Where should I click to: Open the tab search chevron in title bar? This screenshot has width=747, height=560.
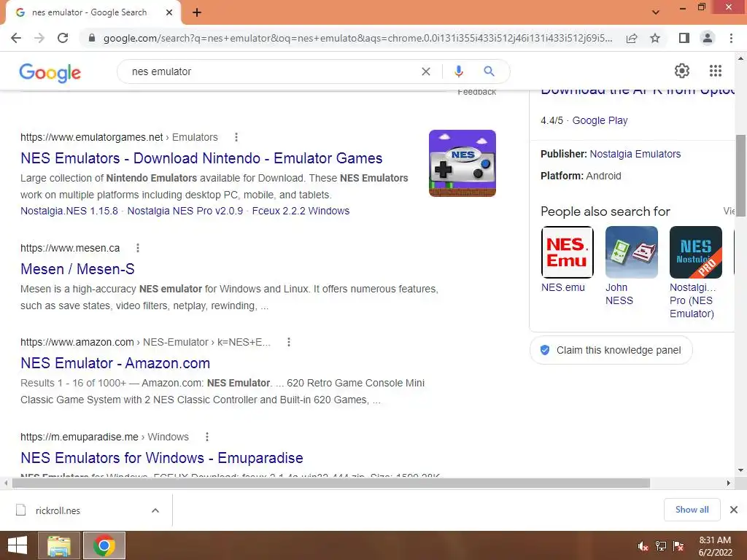pos(656,12)
